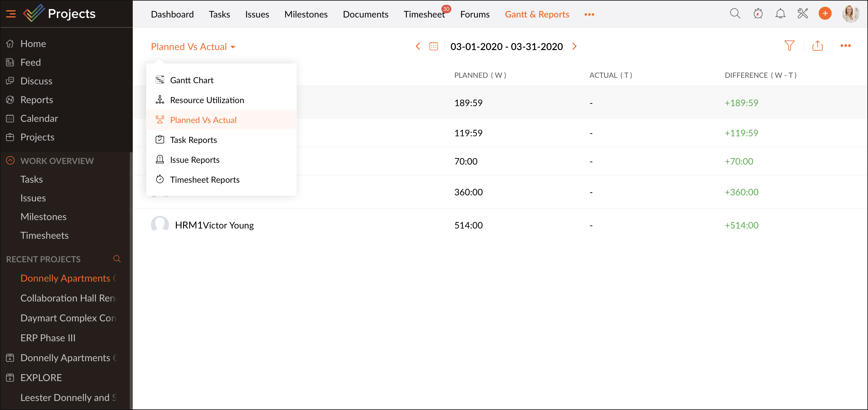Click user profile avatar

pyautogui.click(x=850, y=14)
